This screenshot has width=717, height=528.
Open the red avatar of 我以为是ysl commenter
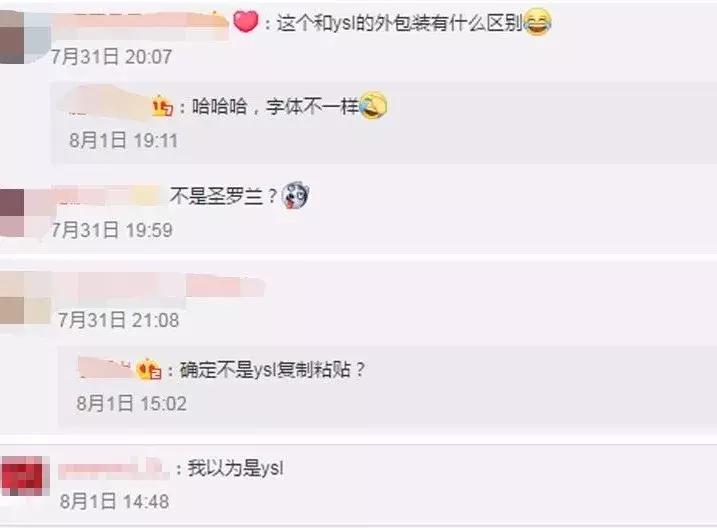click(25, 476)
